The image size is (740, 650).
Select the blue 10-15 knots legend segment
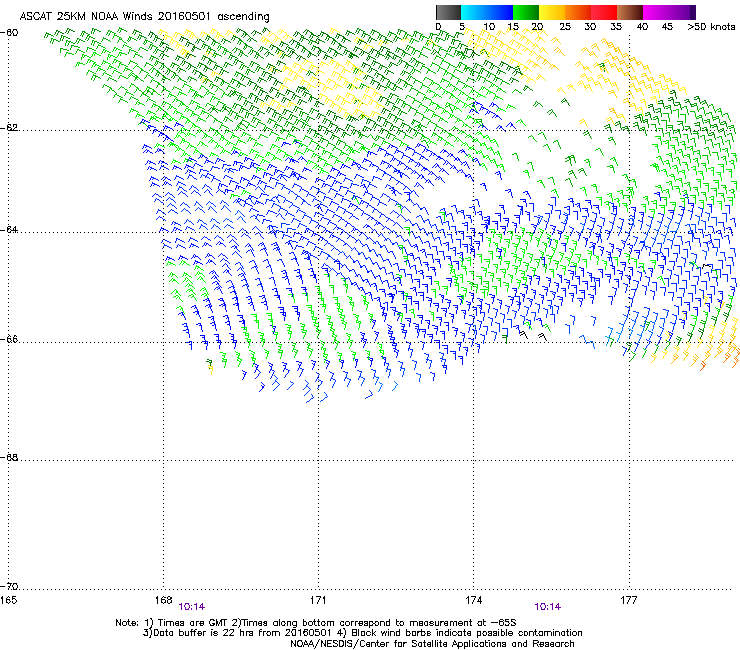pyautogui.click(x=500, y=12)
